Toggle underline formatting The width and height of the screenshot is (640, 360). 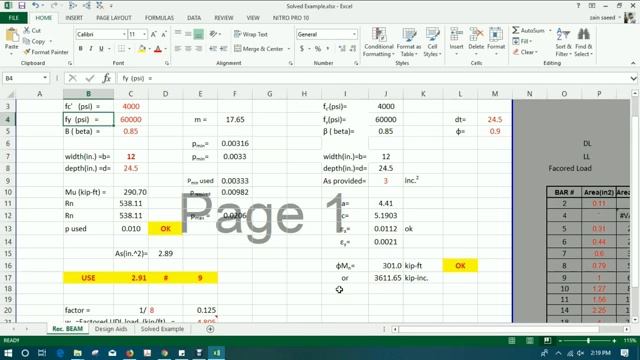pos(101,49)
